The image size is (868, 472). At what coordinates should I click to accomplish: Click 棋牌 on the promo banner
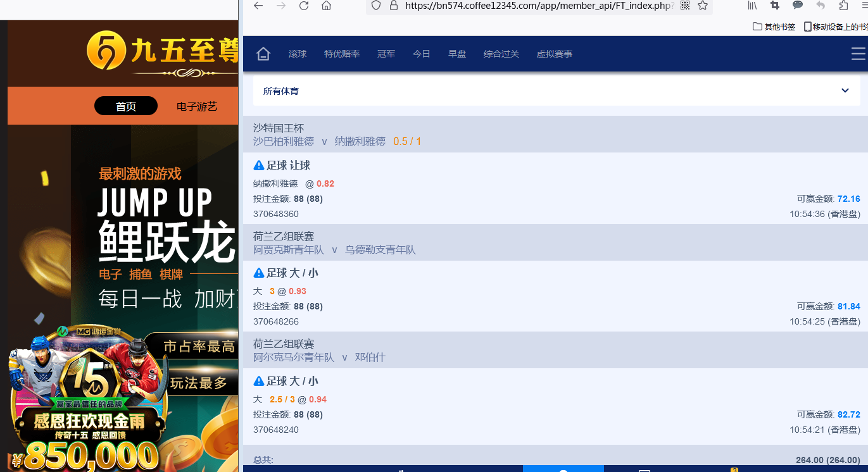(x=171, y=274)
